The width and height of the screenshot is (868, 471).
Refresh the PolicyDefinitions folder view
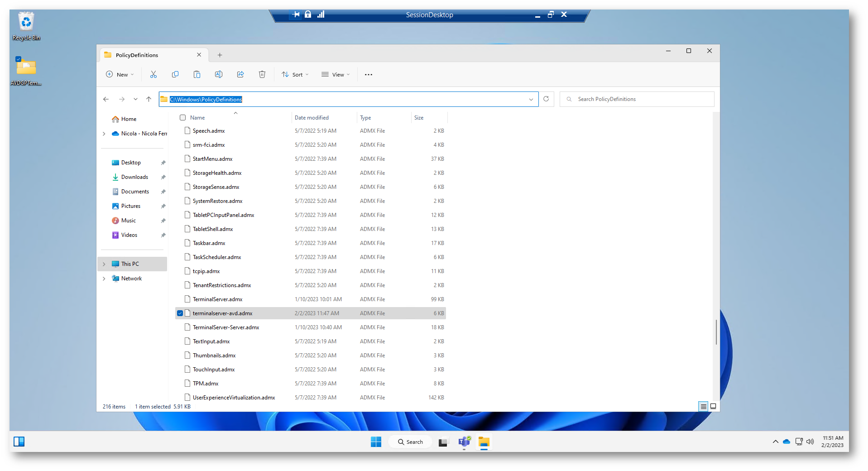(546, 99)
